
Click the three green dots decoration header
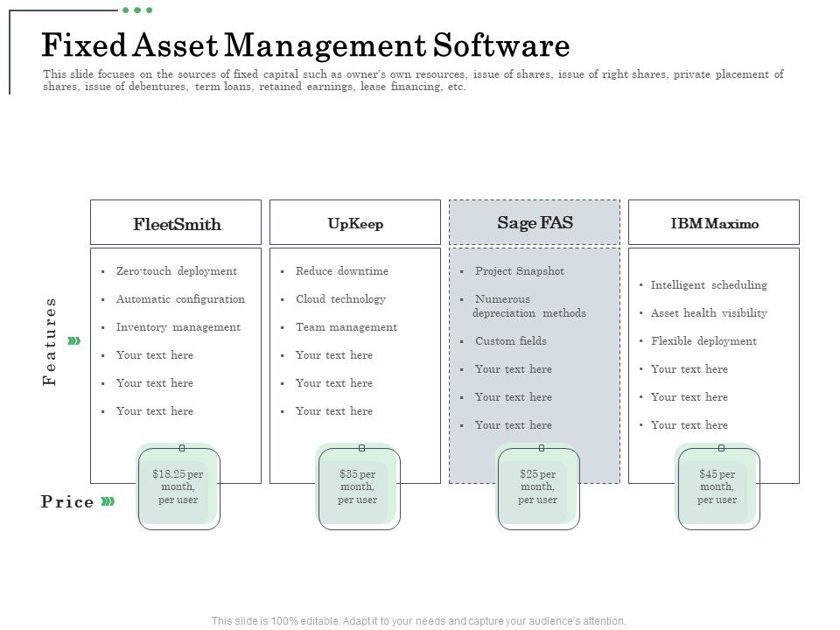[x=137, y=10]
